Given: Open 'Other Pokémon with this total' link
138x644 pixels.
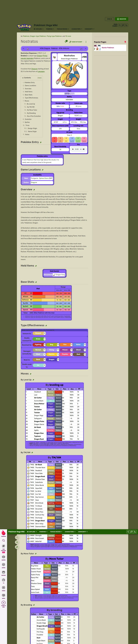Looking at the screenshot, I should pos(44,313).
